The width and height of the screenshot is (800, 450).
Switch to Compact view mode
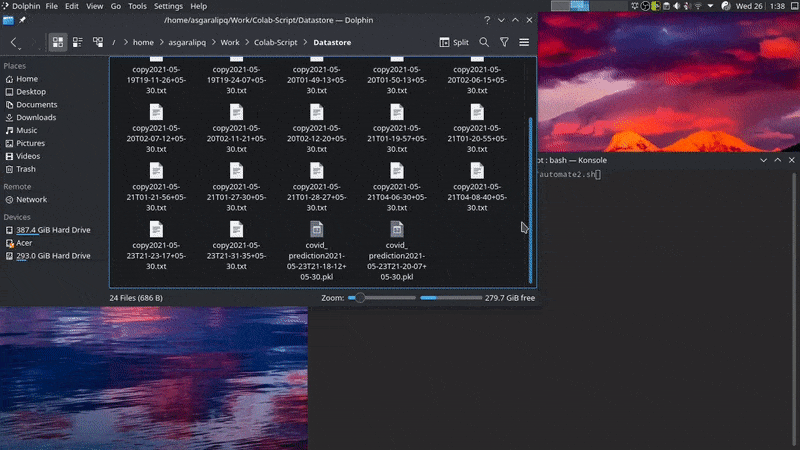(78, 42)
